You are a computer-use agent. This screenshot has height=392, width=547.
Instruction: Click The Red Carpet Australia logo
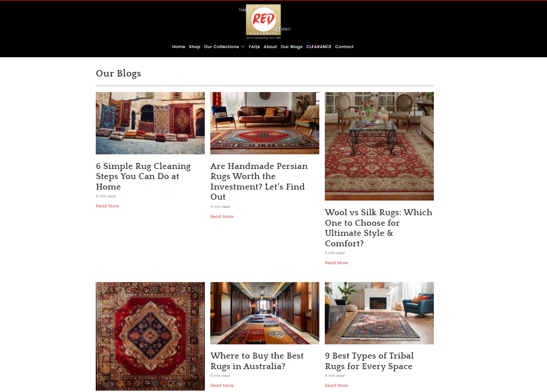tap(264, 22)
